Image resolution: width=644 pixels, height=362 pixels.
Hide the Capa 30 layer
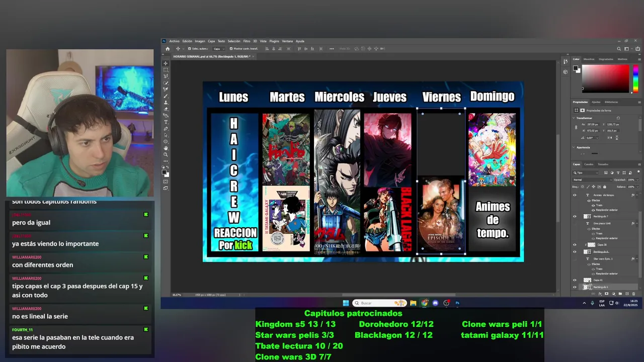coord(575,245)
